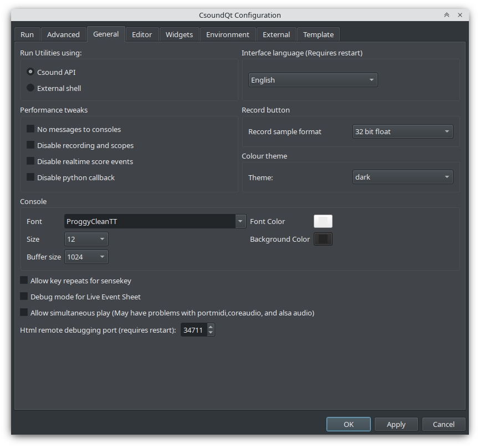
Task: Click the Html debugging port field
Action: click(x=194, y=330)
